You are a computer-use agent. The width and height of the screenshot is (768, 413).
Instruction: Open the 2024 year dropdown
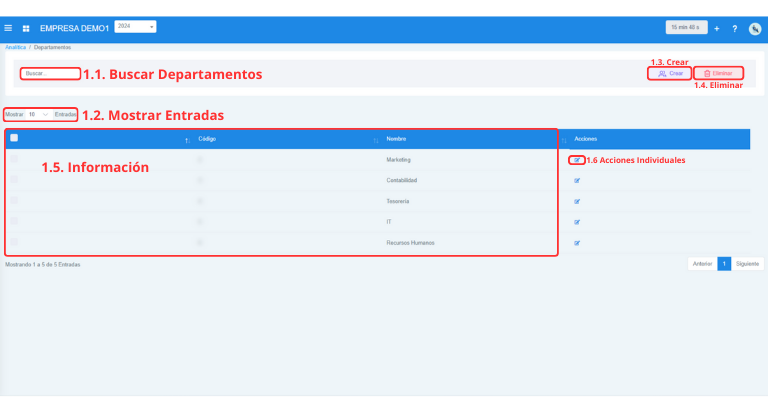136,27
